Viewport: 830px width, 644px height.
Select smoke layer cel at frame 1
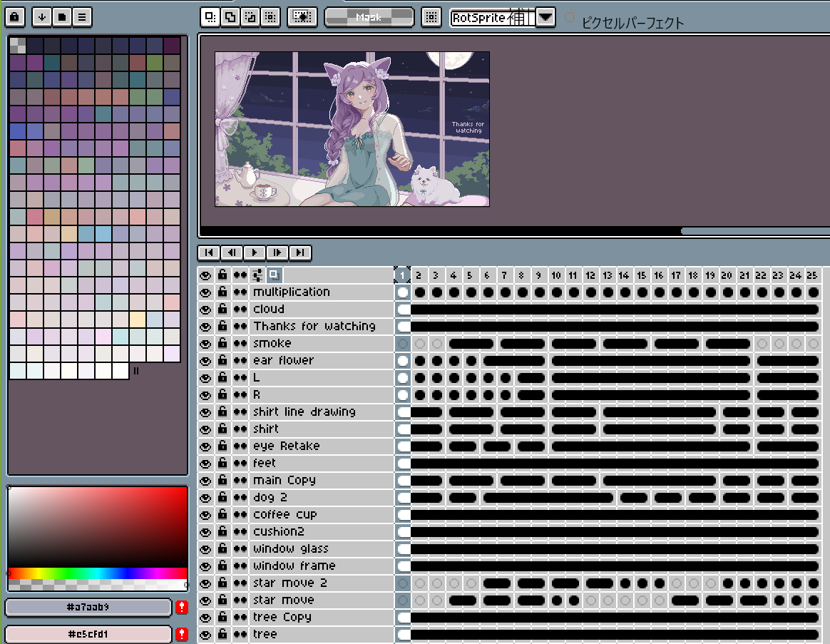click(x=403, y=344)
